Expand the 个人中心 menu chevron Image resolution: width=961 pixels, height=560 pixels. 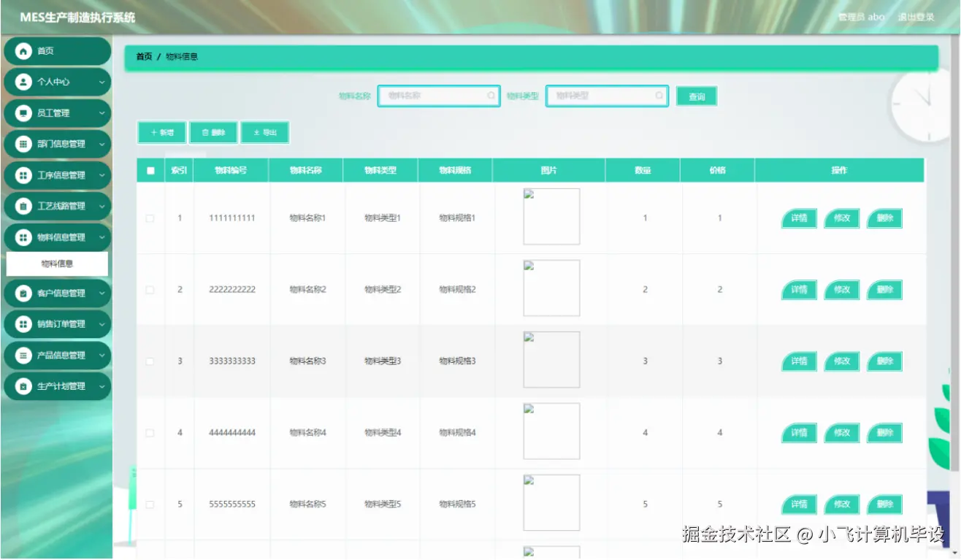102,83
